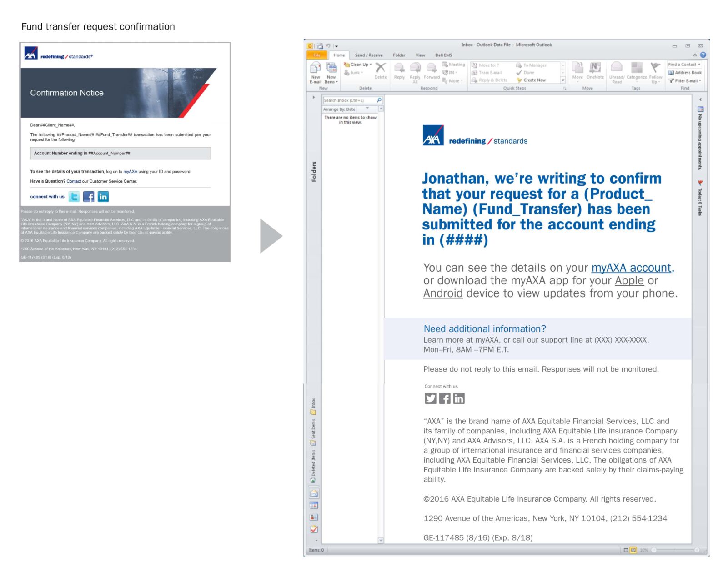This screenshot has height=562, width=728.
Task: Open the Address Book
Action: point(685,73)
